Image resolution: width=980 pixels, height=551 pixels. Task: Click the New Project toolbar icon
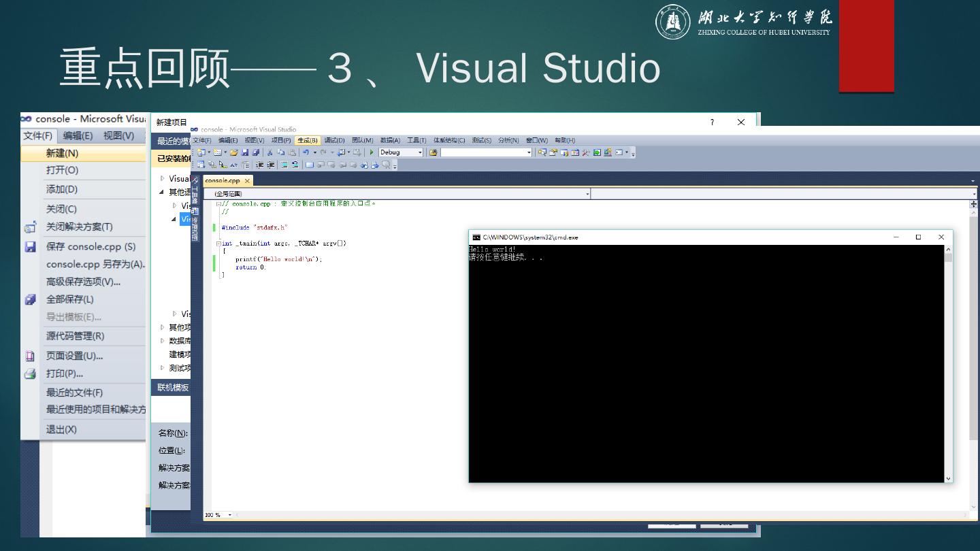201,152
